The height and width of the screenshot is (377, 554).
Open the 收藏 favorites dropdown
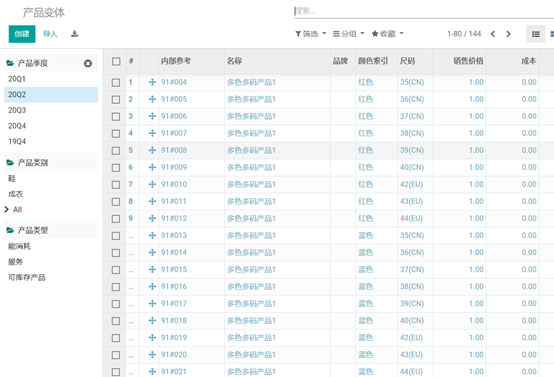[388, 34]
